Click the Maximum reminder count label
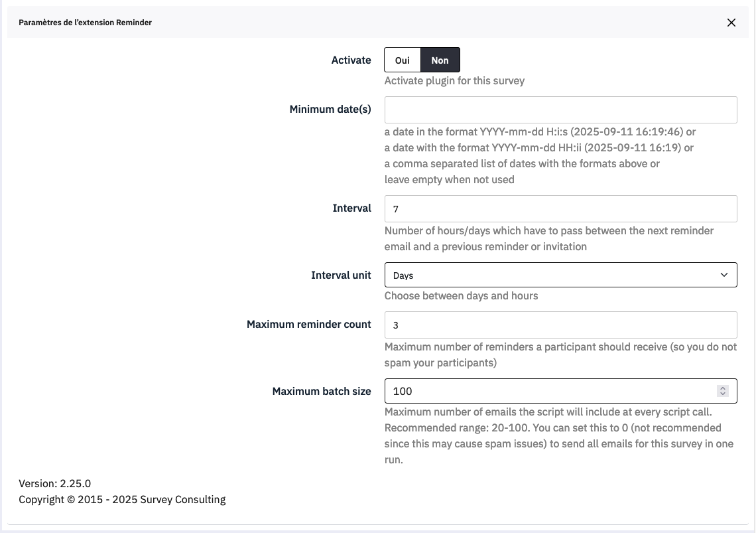 coord(308,324)
